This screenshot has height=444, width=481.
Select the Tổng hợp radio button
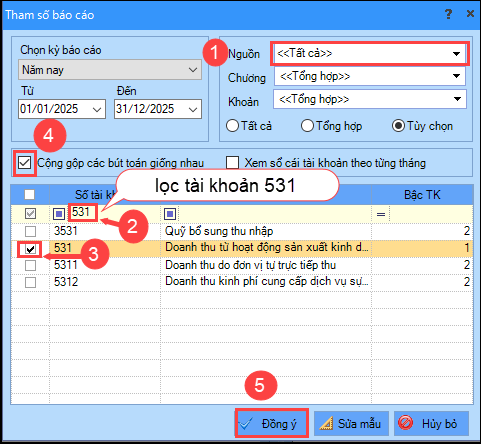pyautogui.click(x=307, y=126)
